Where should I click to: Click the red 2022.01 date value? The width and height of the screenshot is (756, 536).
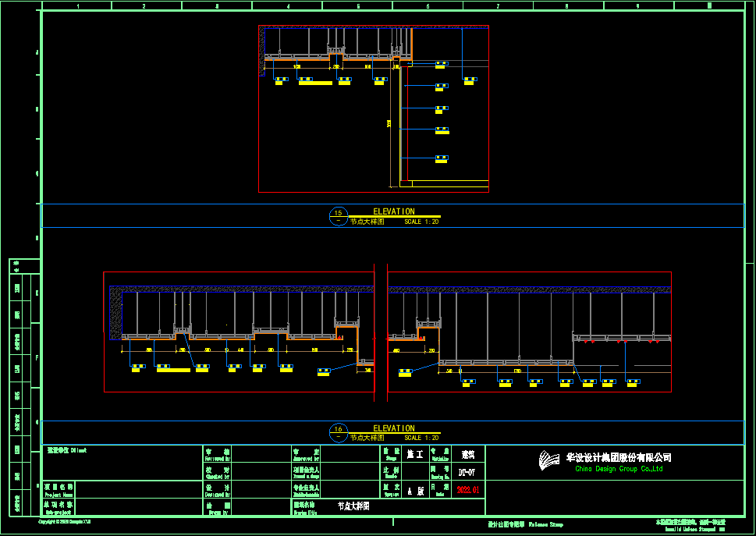467,490
